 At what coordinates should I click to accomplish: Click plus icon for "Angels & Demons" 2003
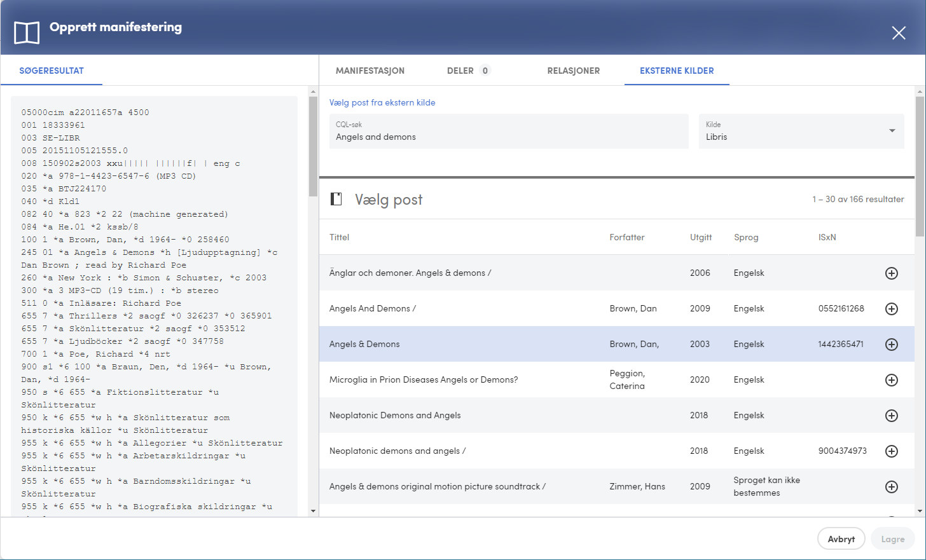click(892, 345)
